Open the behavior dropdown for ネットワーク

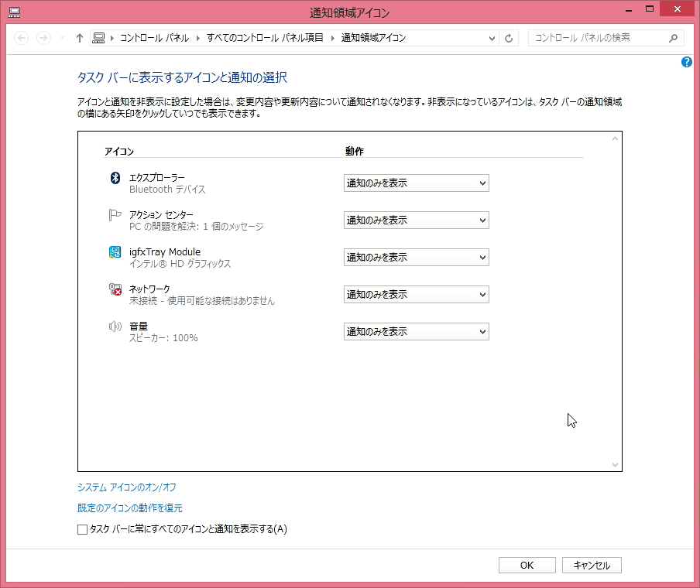point(416,294)
